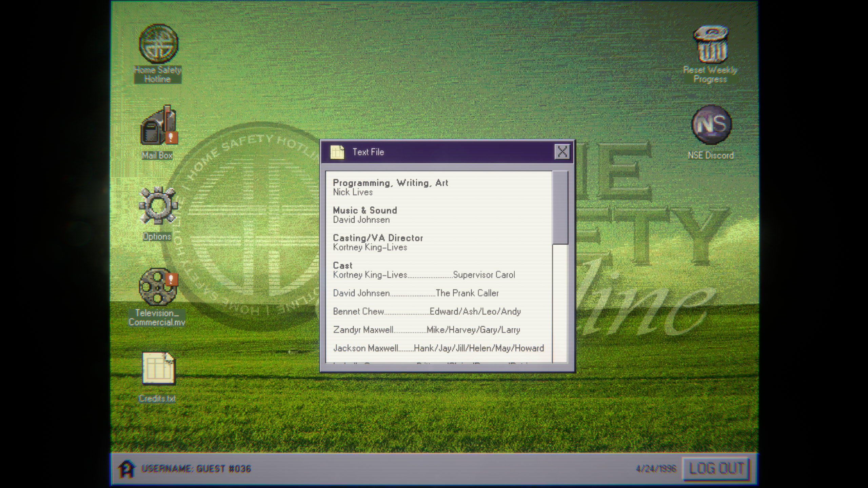Image resolution: width=868 pixels, height=488 pixels.
Task: Play the Television Commercial film reel icon
Action: pyautogui.click(x=158, y=287)
